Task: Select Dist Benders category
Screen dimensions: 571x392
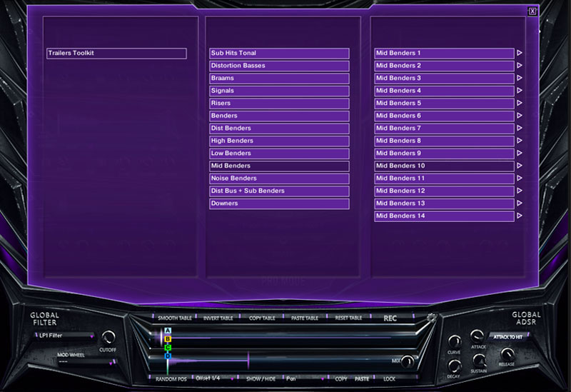Action: click(x=279, y=129)
